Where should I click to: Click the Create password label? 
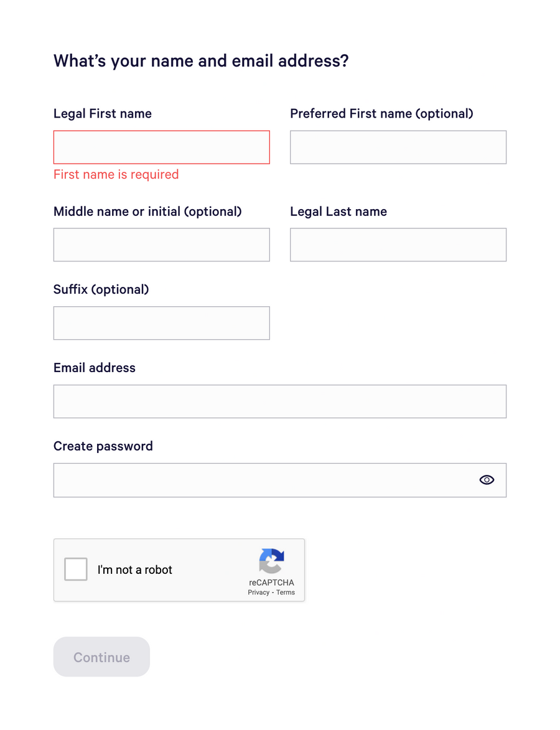click(x=103, y=446)
